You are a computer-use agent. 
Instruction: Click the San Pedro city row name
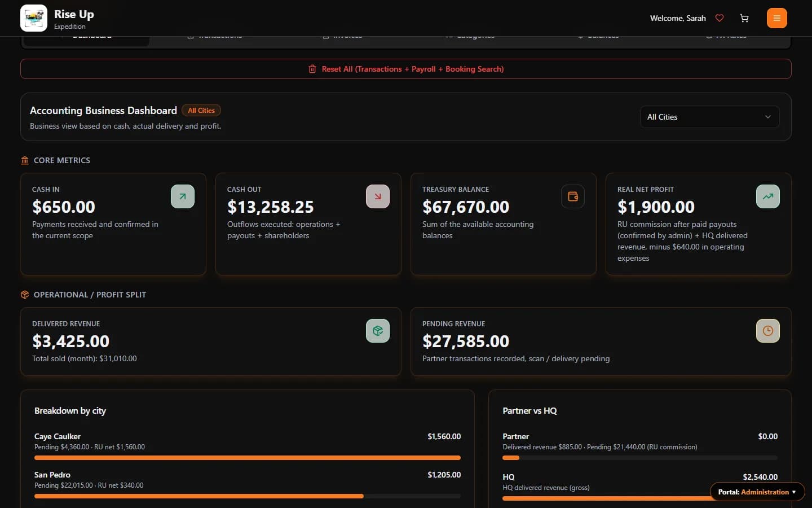pos(52,475)
